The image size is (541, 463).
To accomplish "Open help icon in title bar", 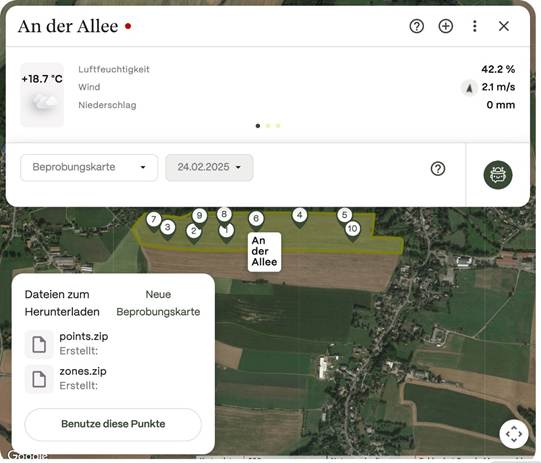I will (416, 26).
